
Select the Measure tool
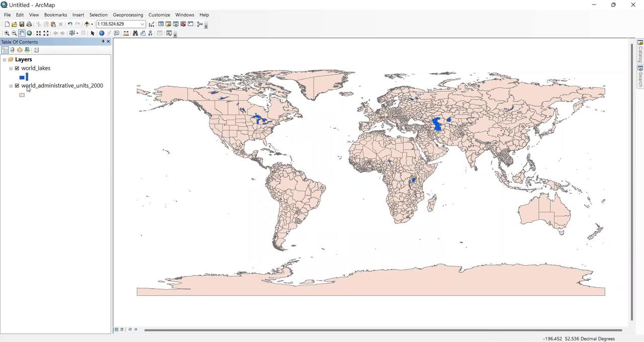click(x=125, y=33)
